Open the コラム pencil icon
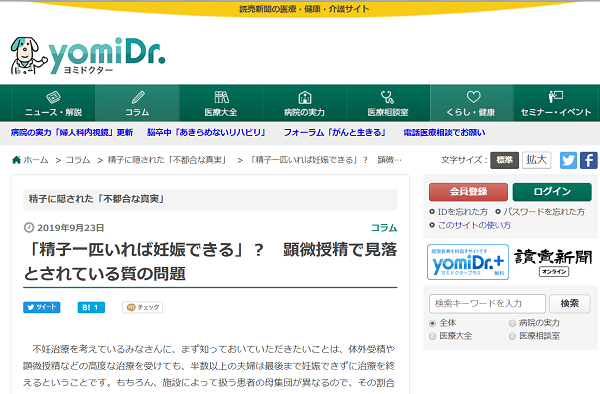This screenshot has height=394, width=600. click(138, 97)
